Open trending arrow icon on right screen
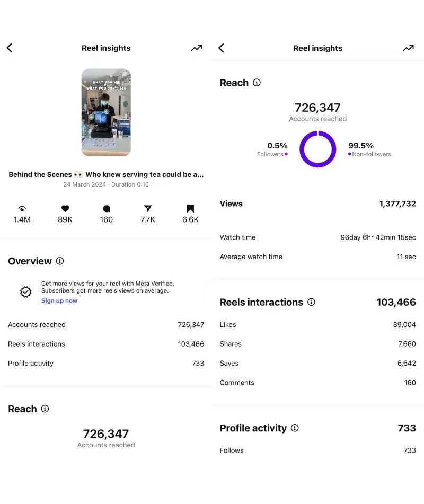 [408, 48]
